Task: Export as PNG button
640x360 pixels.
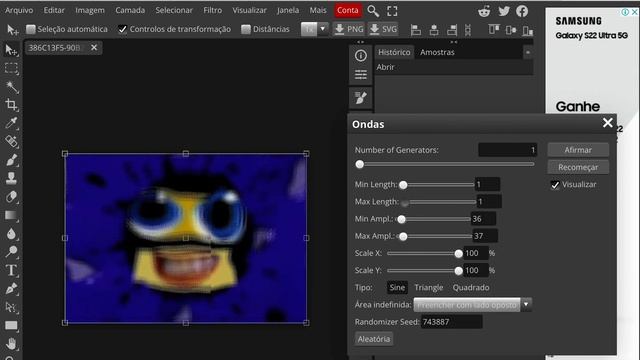Action: tap(349, 29)
